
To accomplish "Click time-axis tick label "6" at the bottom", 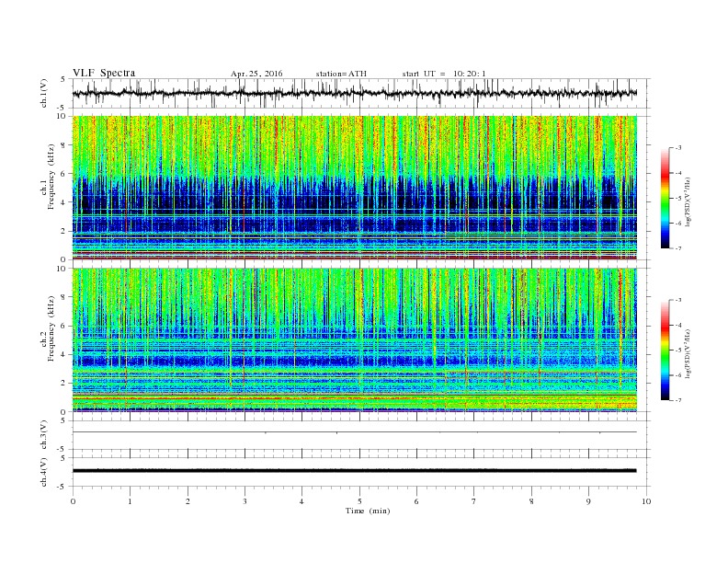I will coord(416,501).
